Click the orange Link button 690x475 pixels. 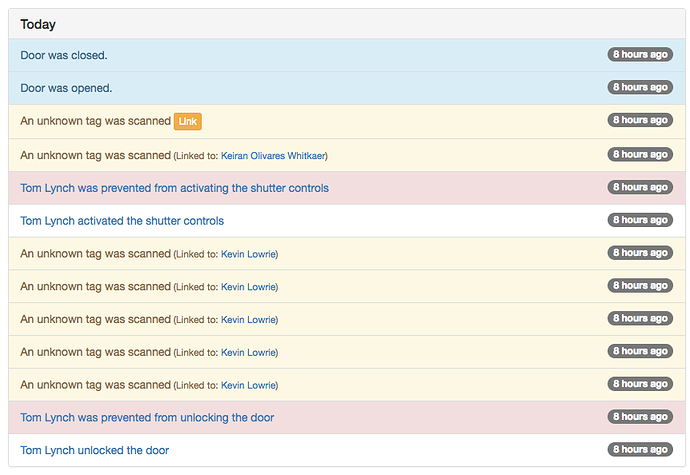(x=188, y=122)
